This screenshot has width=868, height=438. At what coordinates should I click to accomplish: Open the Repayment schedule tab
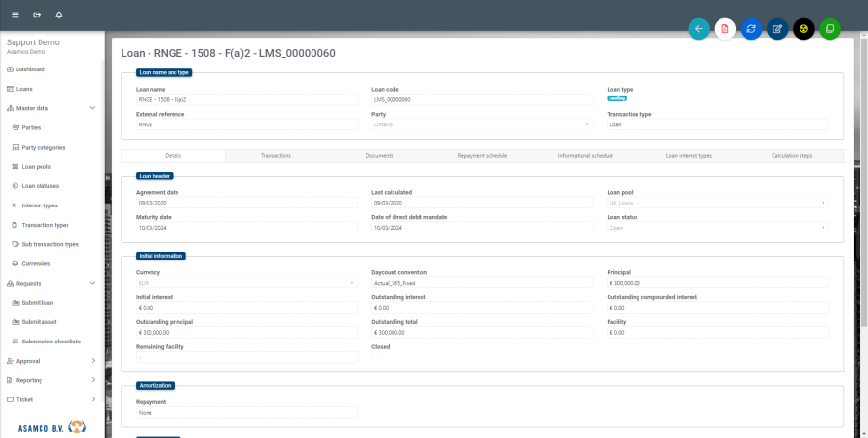pyautogui.click(x=482, y=155)
